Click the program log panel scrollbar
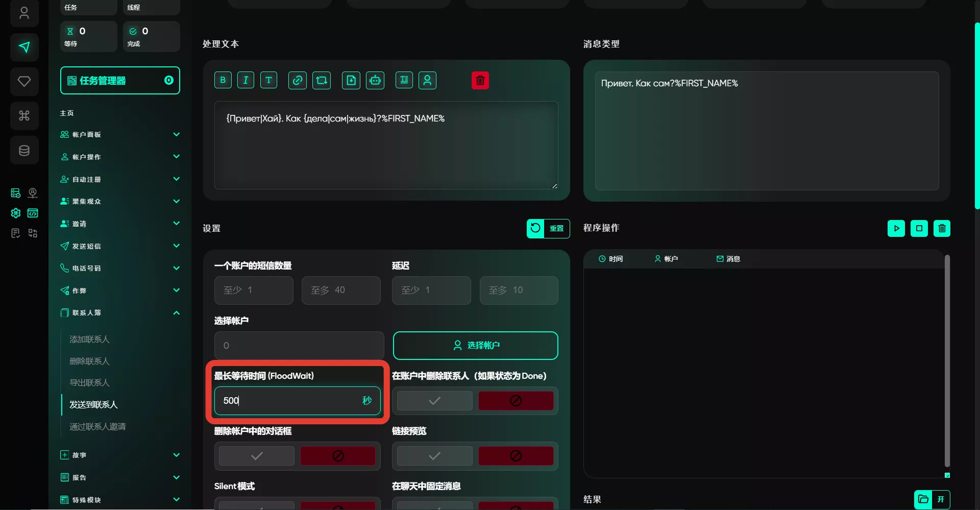Screen dimensions: 980x510 [x=947, y=361]
